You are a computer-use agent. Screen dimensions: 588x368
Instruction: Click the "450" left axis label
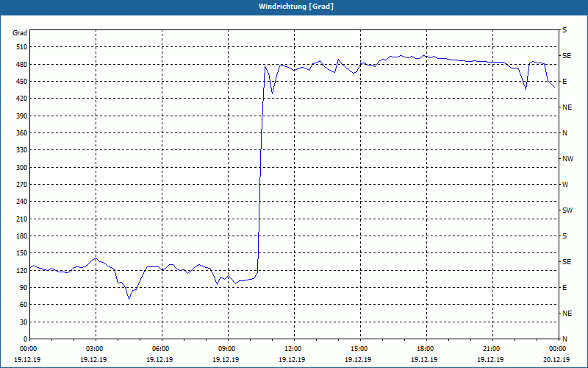coord(22,82)
